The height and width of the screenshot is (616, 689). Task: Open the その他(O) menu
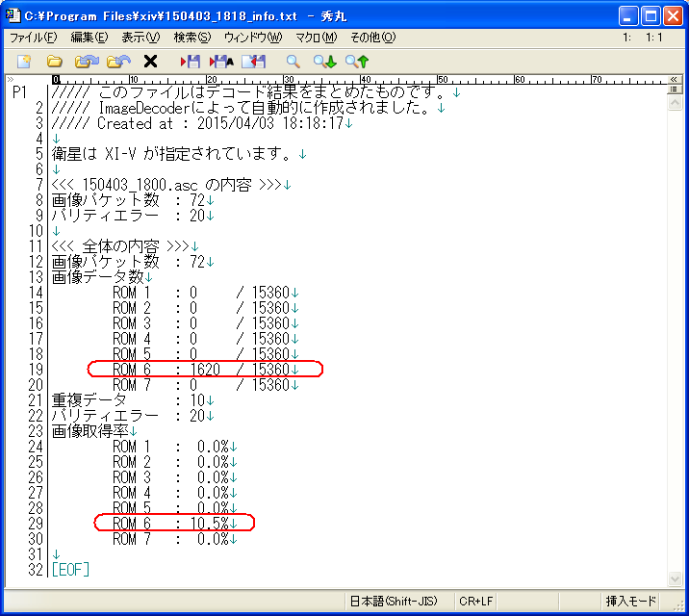[373, 38]
